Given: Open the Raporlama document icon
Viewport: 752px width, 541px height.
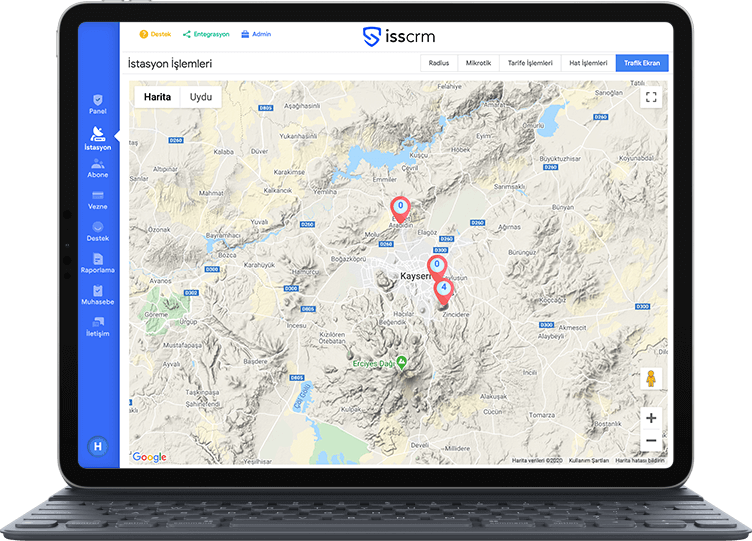Looking at the screenshot, I should [x=98, y=259].
